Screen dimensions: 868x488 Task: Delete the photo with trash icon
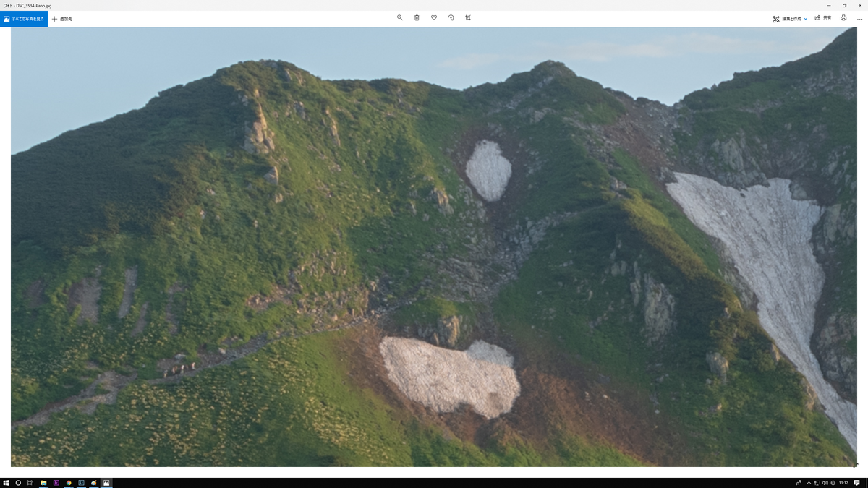coord(417,17)
